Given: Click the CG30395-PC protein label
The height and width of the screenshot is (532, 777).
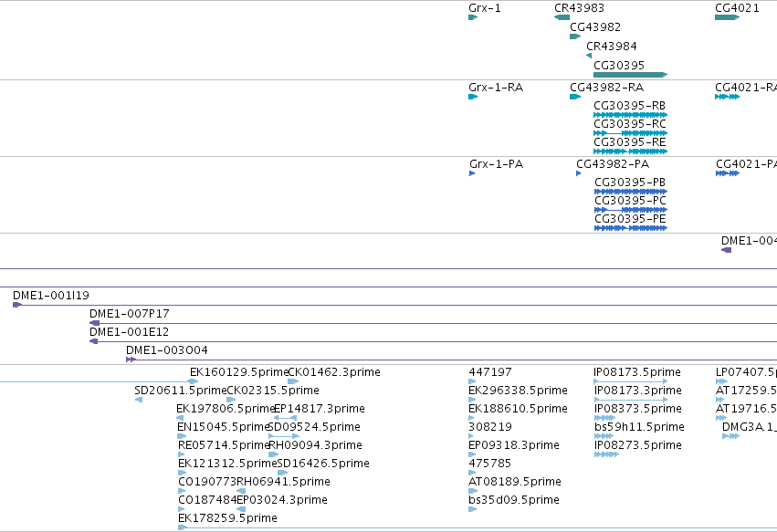Looking at the screenshot, I should click(x=630, y=201).
